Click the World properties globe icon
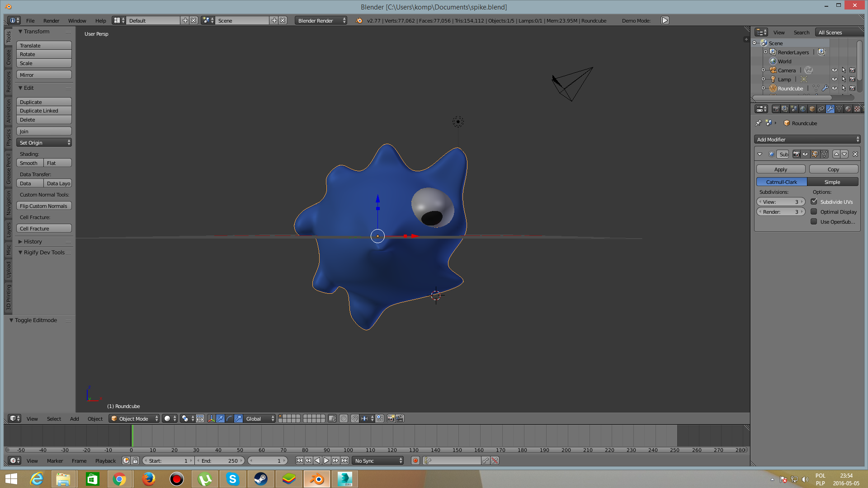 (803, 109)
